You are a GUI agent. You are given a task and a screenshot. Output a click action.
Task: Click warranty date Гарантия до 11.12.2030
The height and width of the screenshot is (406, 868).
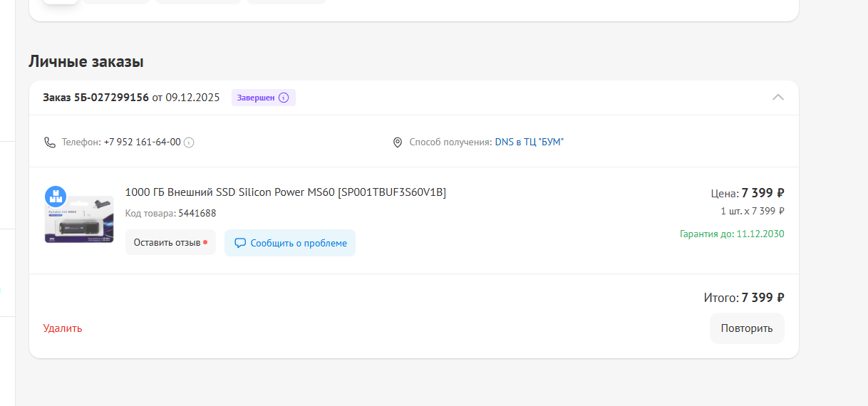click(x=732, y=234)
